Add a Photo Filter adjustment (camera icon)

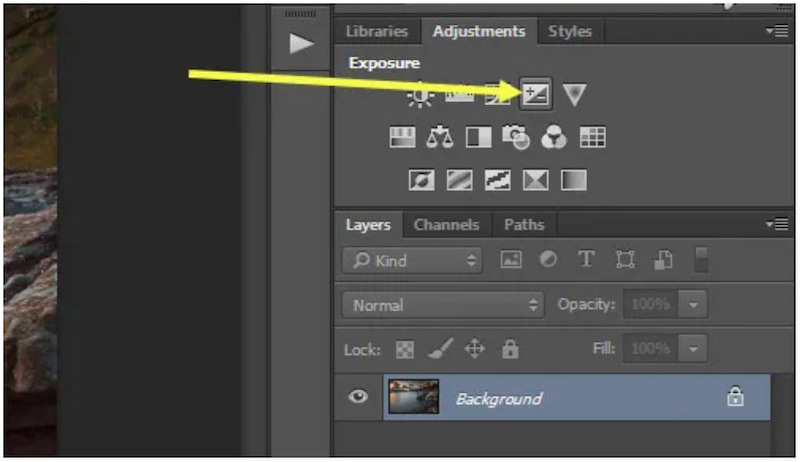[x=516, y=138]
